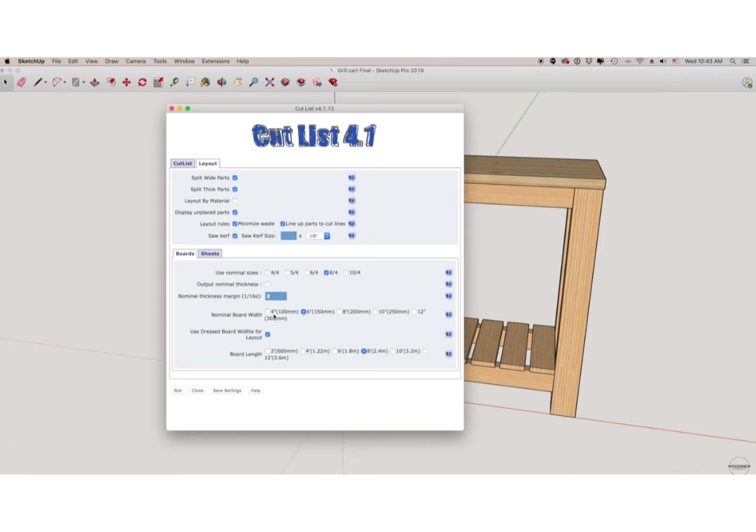Screen dimensions: 756x532
Task: Choose 8"(200mm) Nominal Board Width
Action: point(340,311)
